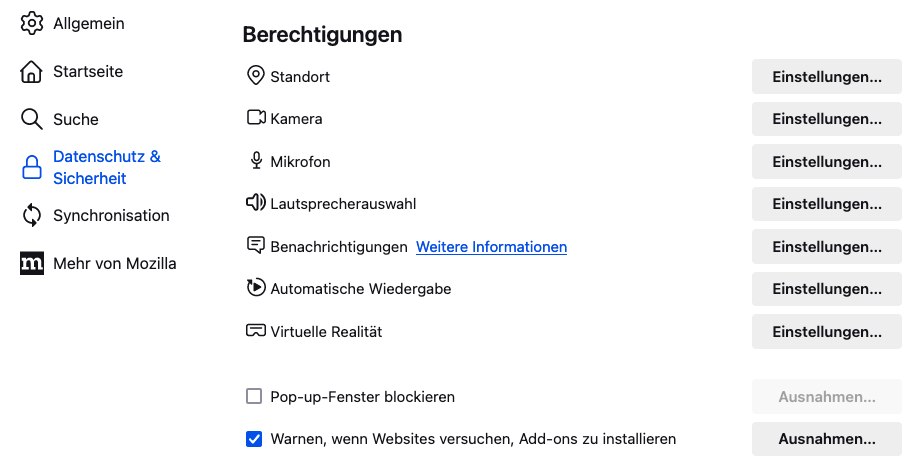Click the house icon for Startseite
The image size is (915, 471).
32,72
